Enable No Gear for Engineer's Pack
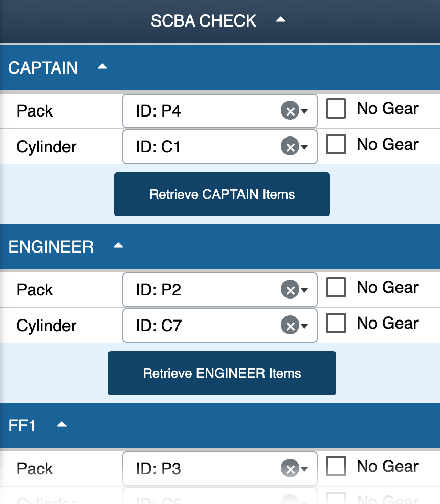The image size is (440, 504). click(x=336, y=287)
